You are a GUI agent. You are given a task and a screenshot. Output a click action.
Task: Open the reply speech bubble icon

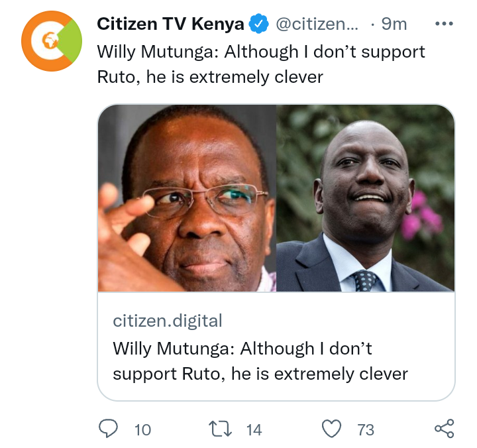(x=108, y=429)
